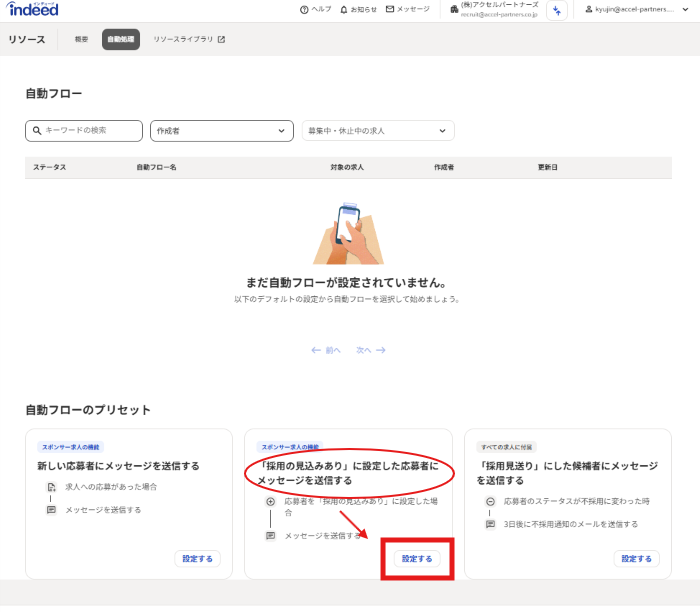This screenshot has width=700, height=612.
Task: Click 設定する for new applicant message preset
Action: (197, 558)
